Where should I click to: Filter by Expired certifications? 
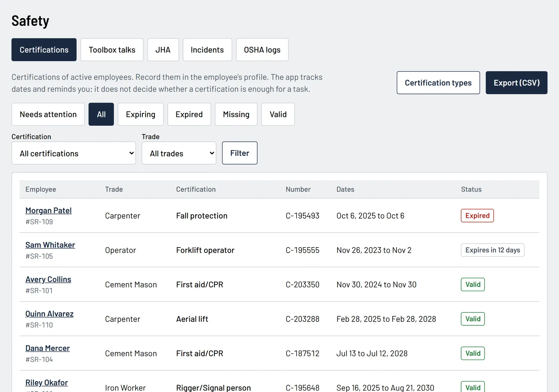(189, 114)
